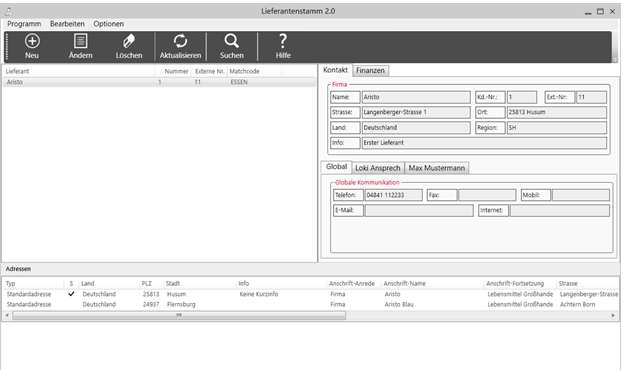Click the Ext.-Nr. field showing 11
The width and height of the screenshot is (621, 370).
point(591,97)
